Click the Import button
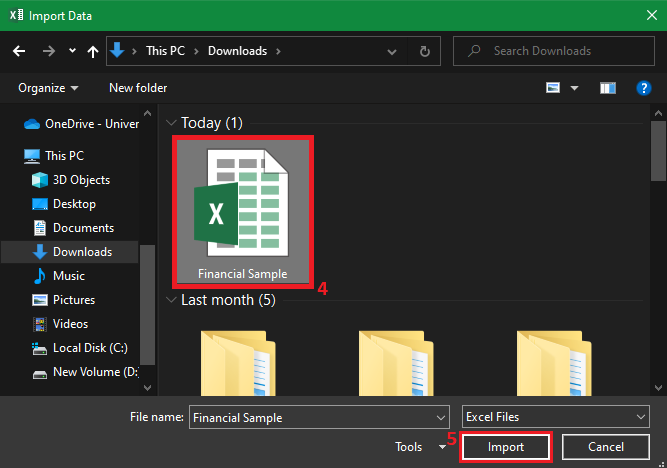 pyautogui.click(x=506, y=447)
